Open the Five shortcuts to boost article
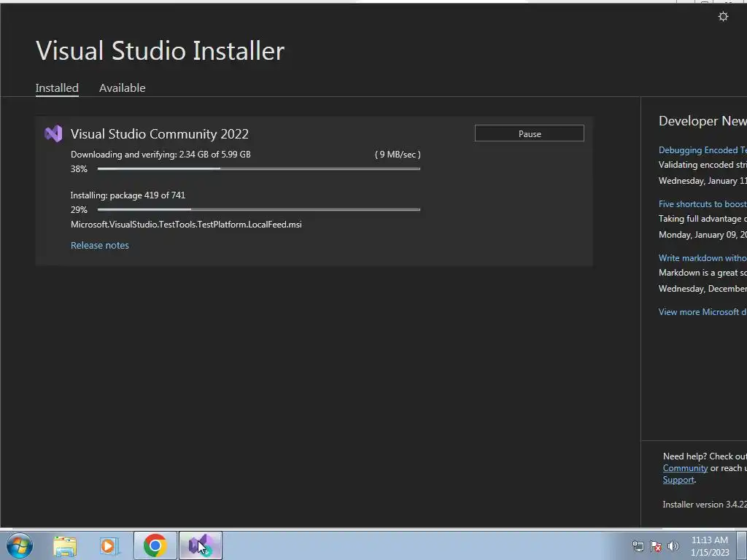747x560 pixels. [x=703, y=204]
